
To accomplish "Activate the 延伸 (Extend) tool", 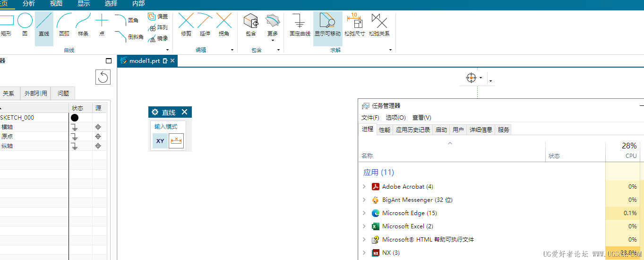I will pos(205,25).
